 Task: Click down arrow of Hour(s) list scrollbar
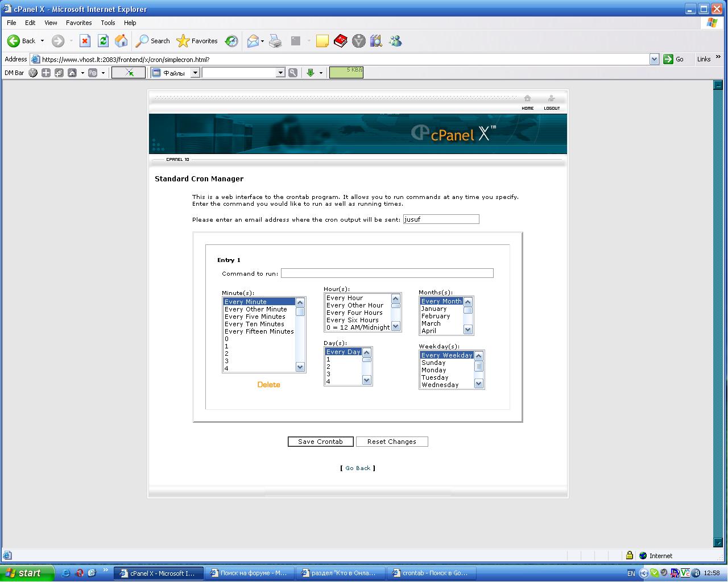coord(396,326)
